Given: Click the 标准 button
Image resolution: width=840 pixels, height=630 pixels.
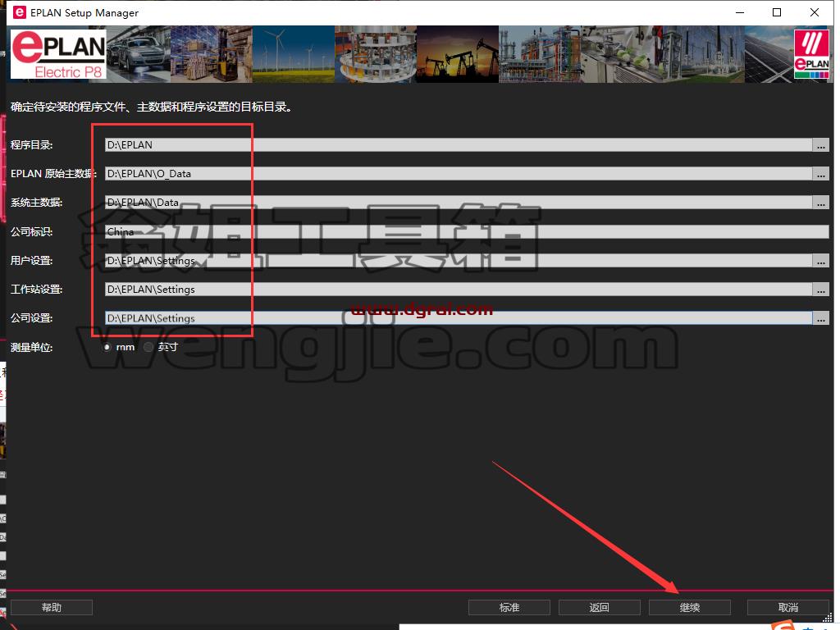Looking at the screenshot, I should coord(509,608).
